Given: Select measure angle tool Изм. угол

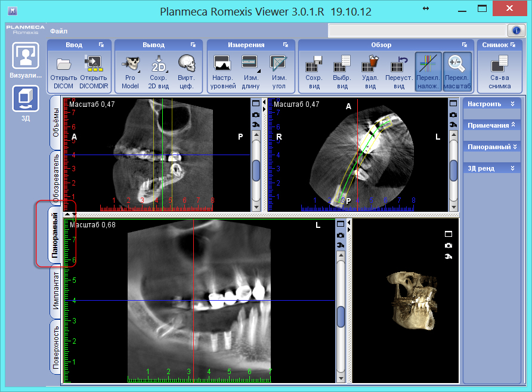Looking at the screenshot, I should (279, 72).
